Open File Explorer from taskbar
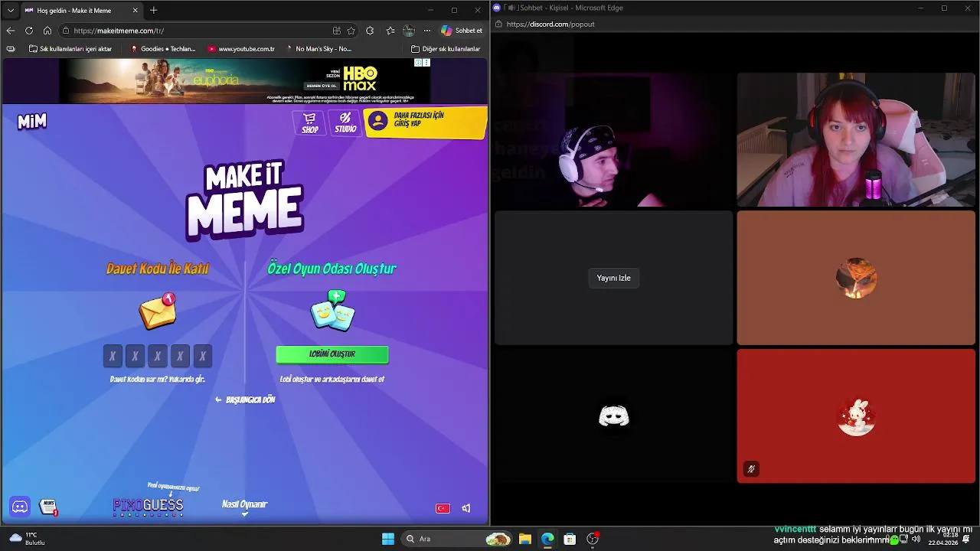This screenshot has height=551, width=980. coord(525,539)
